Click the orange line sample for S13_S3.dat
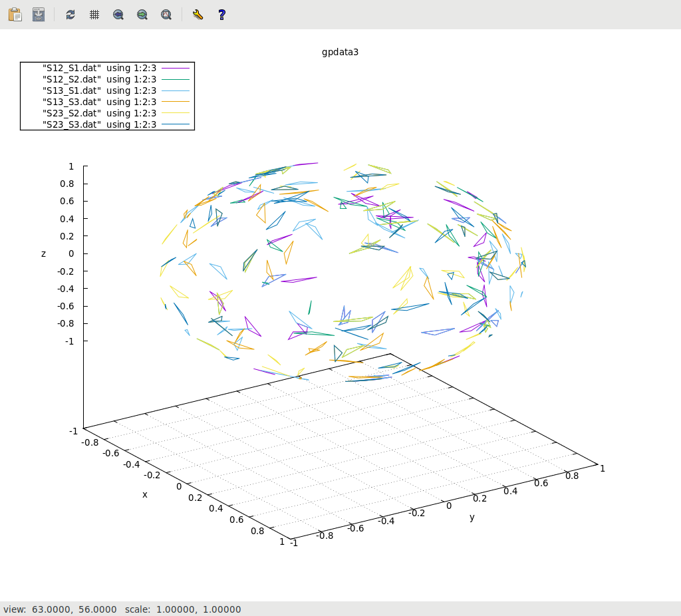 pyautogui.click(x=175, y=102)
